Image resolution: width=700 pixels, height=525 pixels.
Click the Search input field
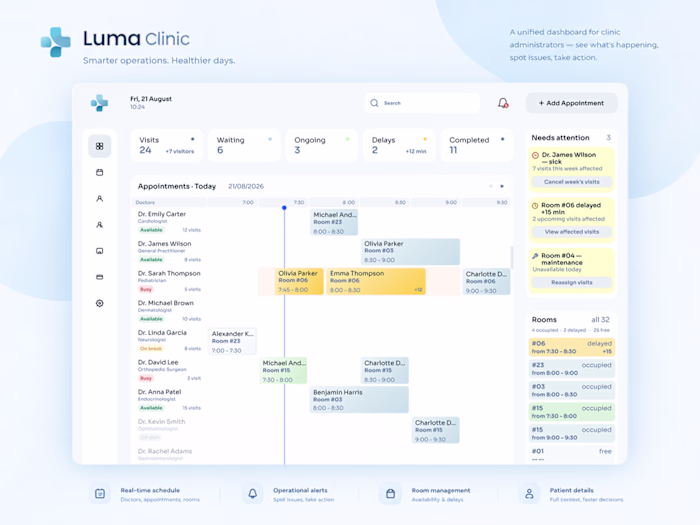[x=422, y=103]
